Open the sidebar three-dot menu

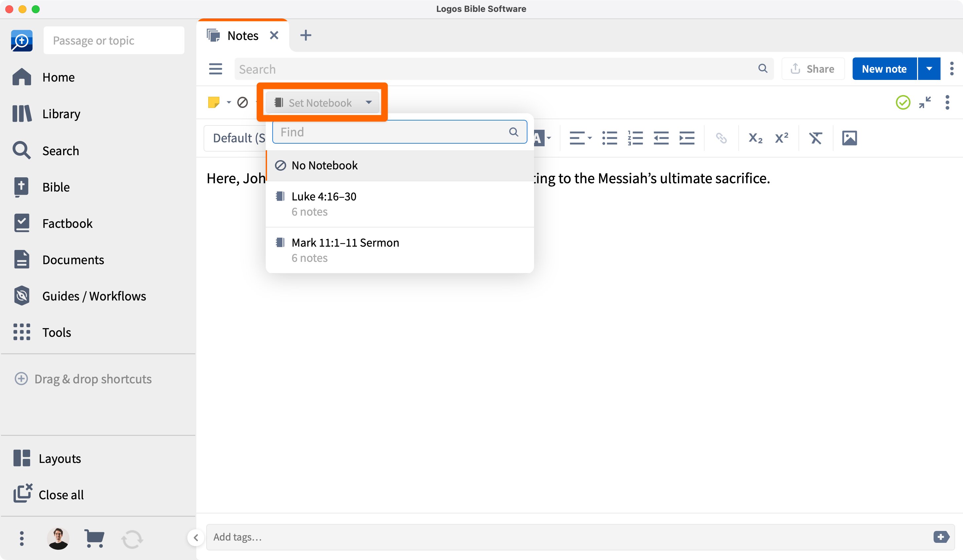22,538
